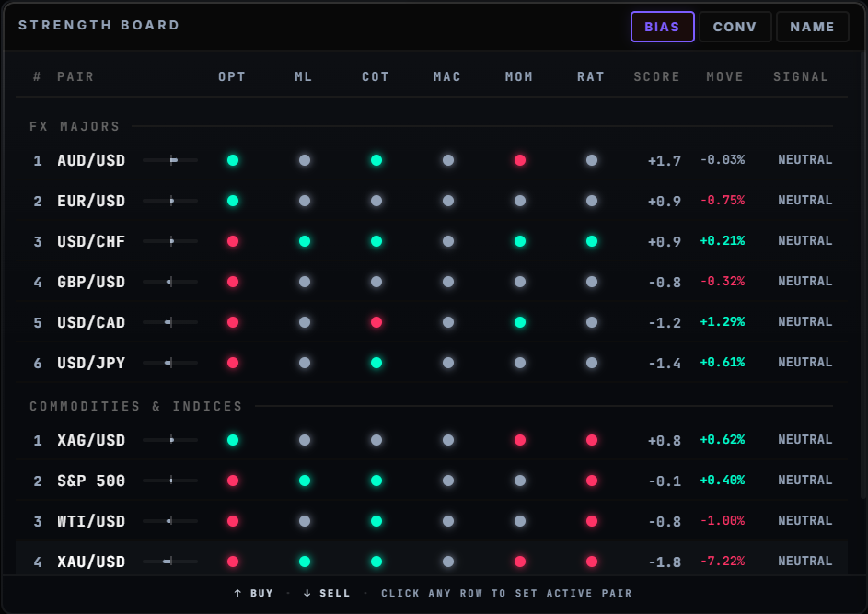Click the USD/CHF MOM green dot
Viewport: 868px width, 614px height.
(x=520, y=241)
